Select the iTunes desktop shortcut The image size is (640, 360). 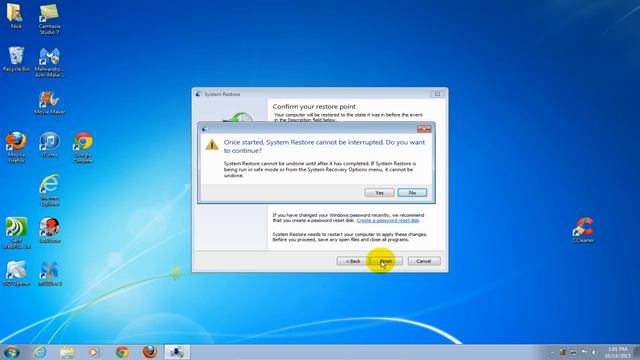pyautogui.click(x=49, y=144)
